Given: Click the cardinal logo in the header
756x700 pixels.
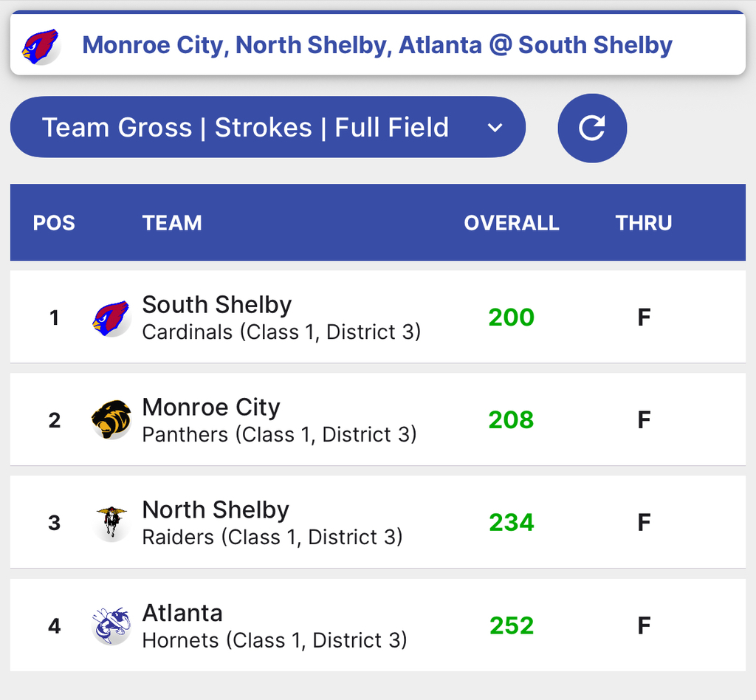Looking at the screenshot, I should click(40, 46).
